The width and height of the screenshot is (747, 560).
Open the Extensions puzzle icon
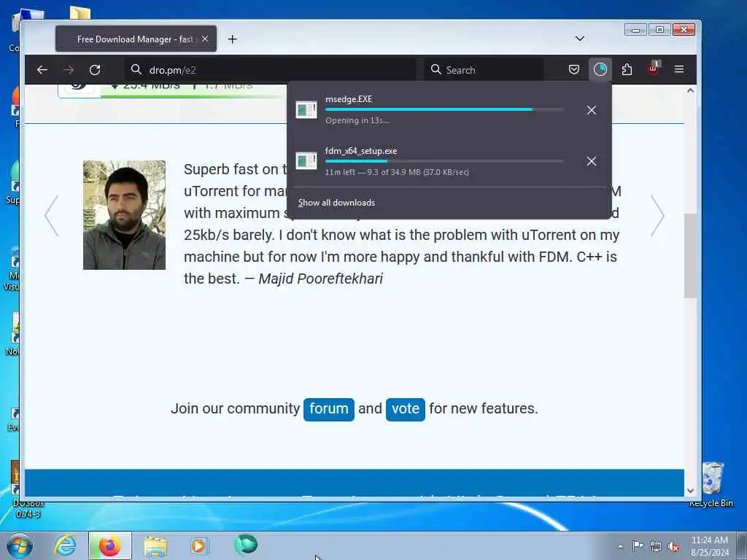tap(627, 70)
